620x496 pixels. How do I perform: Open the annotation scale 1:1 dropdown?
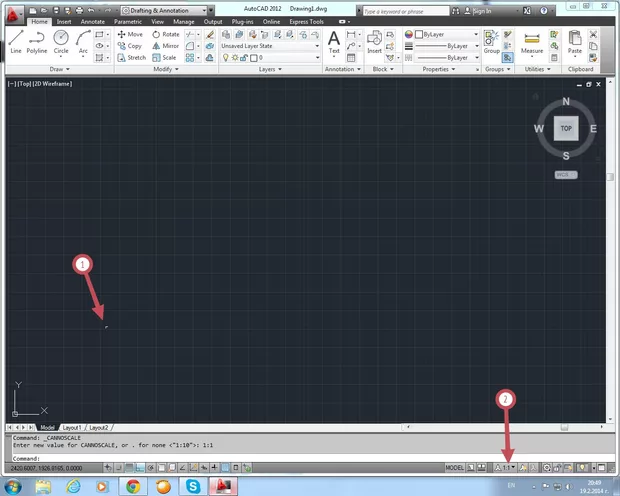[509, 467]
